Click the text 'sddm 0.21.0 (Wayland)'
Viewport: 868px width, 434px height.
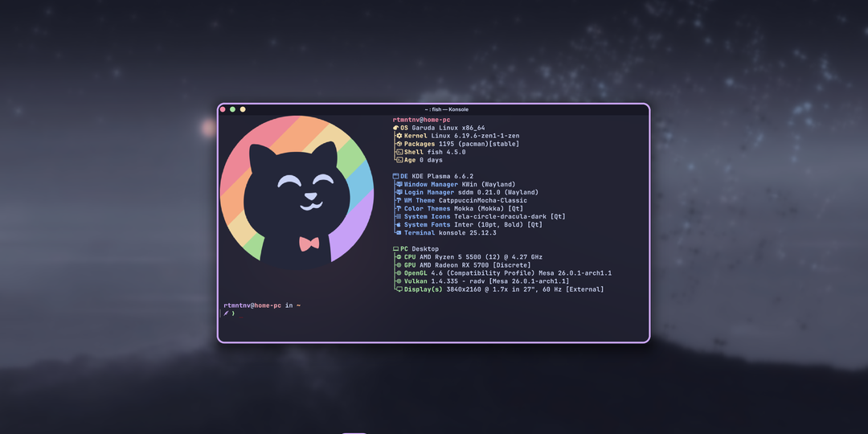coord(498,192)
